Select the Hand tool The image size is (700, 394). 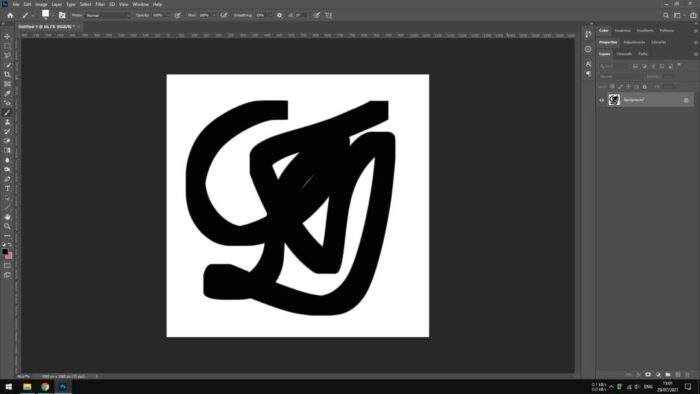[x=7, y=217]
